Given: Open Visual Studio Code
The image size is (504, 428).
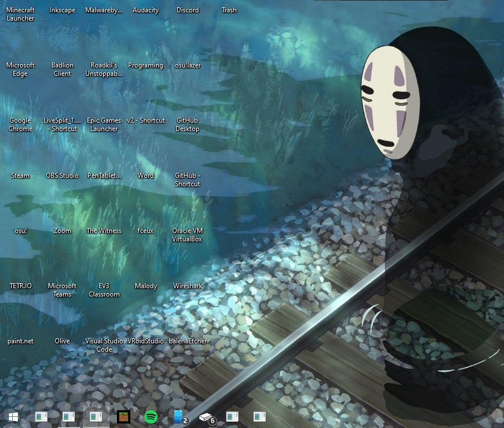Looking at the screenshot, I should click(x=104, y=345).
